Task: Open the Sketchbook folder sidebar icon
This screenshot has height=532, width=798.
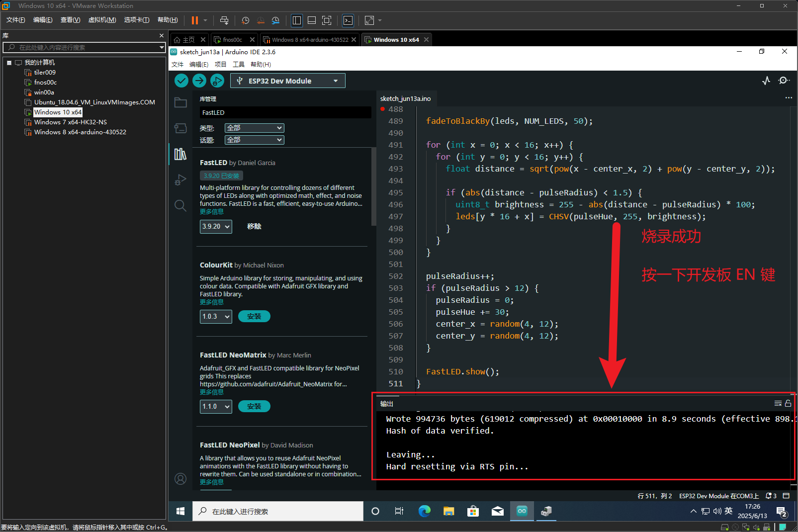Action: (x=180, y=103)
